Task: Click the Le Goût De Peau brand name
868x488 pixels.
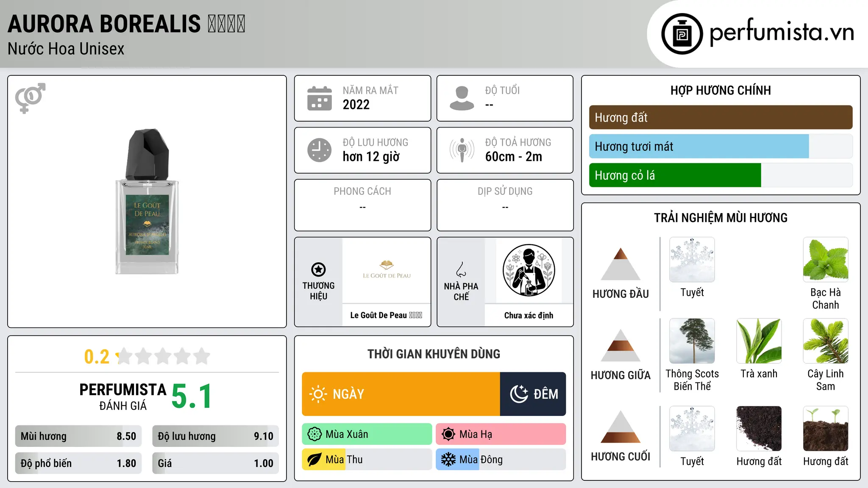Action: (x=386, y=315)
